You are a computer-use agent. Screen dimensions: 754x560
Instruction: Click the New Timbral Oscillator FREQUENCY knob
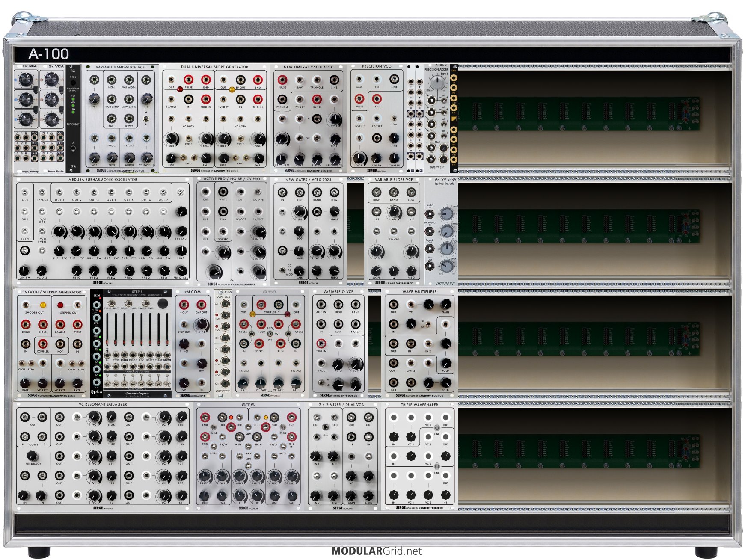pyautogui.click(x=335, y=158)
